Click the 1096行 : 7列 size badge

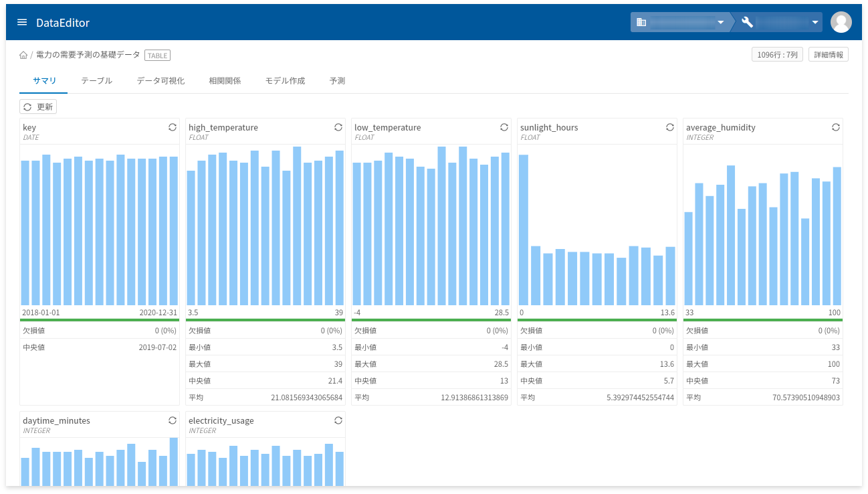777,55
